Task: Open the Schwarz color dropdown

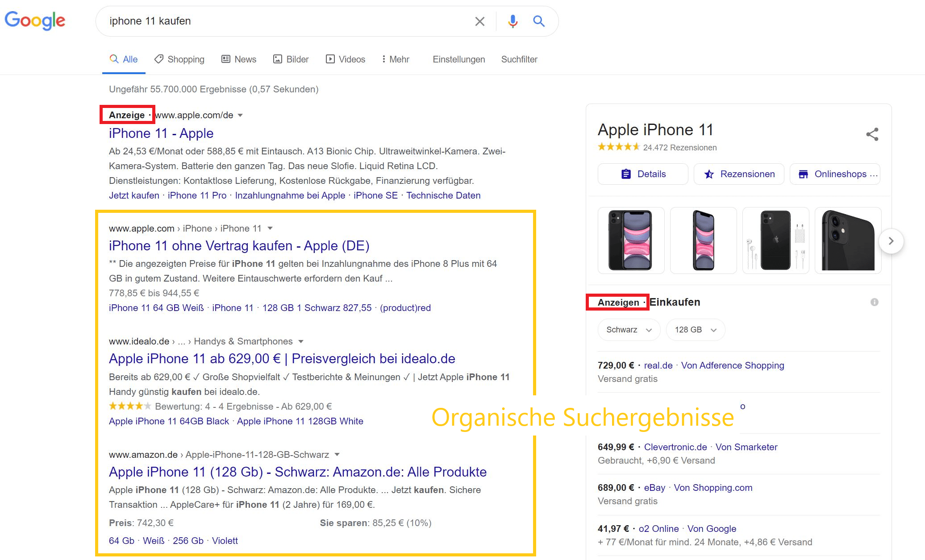Action: [x=629, y=330]
